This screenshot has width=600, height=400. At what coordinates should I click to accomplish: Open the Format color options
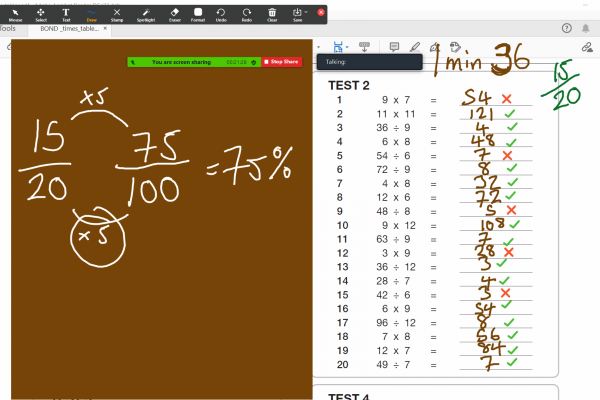(x=196, y=13)
